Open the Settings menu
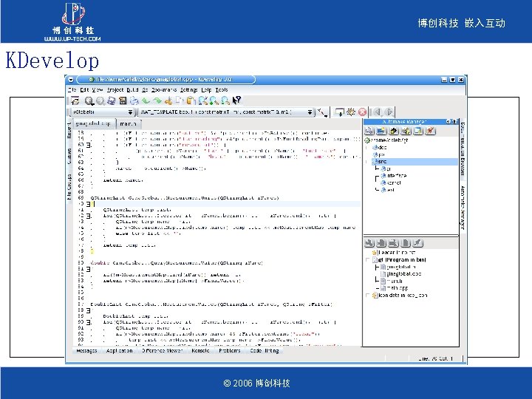532x399 pixels. [189, 90]
